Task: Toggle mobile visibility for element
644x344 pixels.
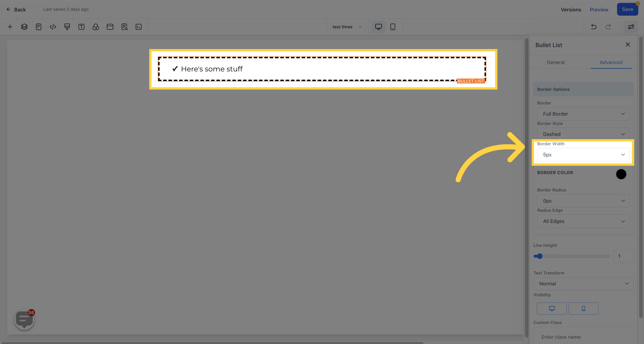Action: tap(583, 308)
